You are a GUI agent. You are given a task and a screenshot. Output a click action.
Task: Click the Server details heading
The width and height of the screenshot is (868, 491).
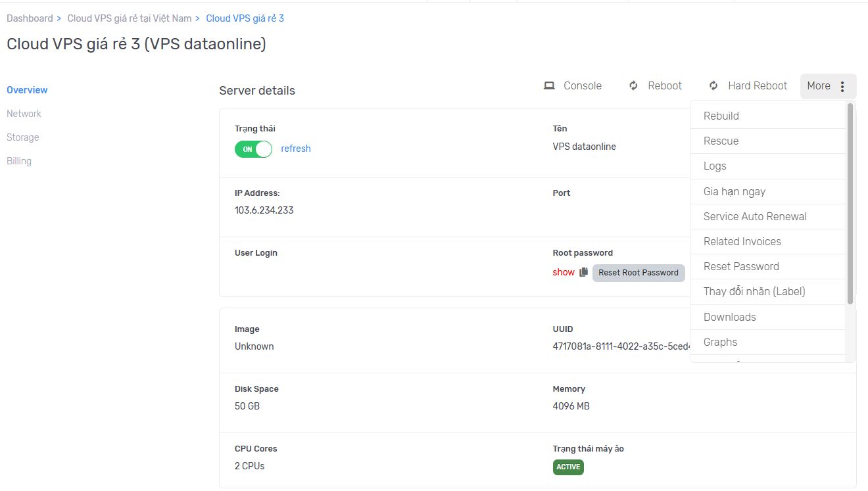pos(257,91)
